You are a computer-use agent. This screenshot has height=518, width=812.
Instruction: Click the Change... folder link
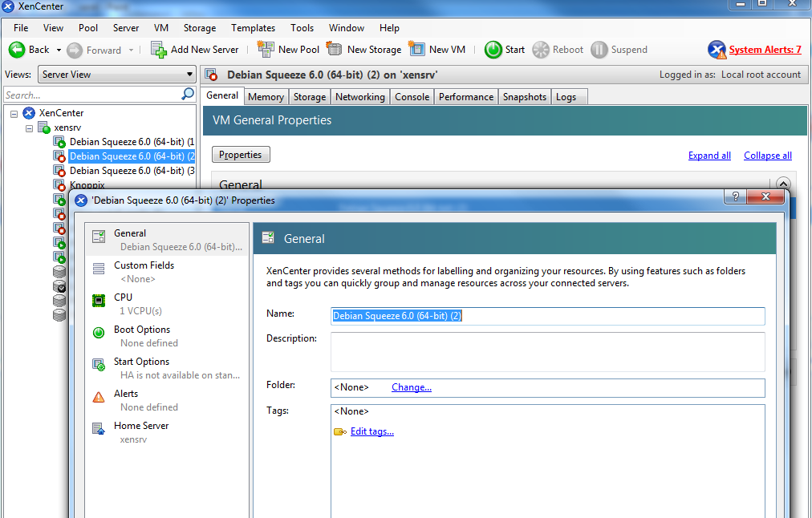[412, 387]
